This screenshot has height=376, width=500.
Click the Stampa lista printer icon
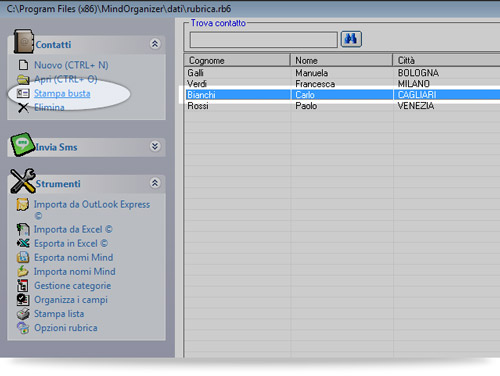pos(23,313)
